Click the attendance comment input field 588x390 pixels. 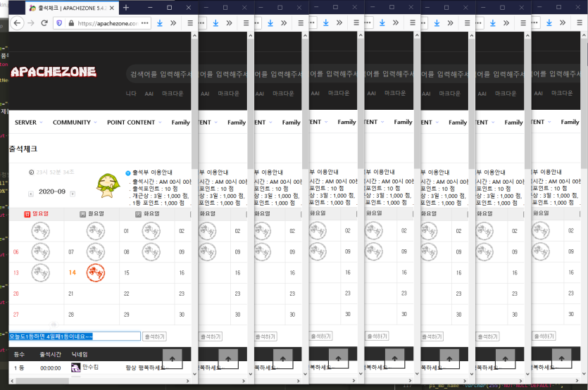pos(75,336)
